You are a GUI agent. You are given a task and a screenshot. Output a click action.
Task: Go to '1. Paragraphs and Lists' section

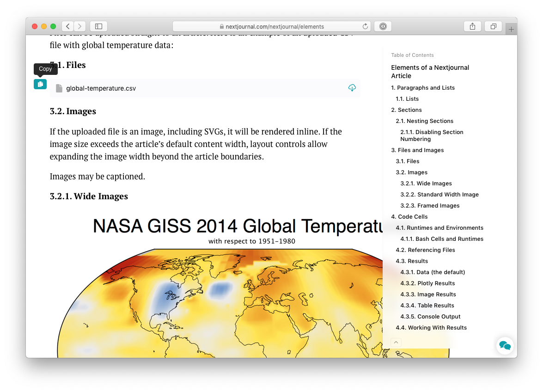tap(423, 88)
